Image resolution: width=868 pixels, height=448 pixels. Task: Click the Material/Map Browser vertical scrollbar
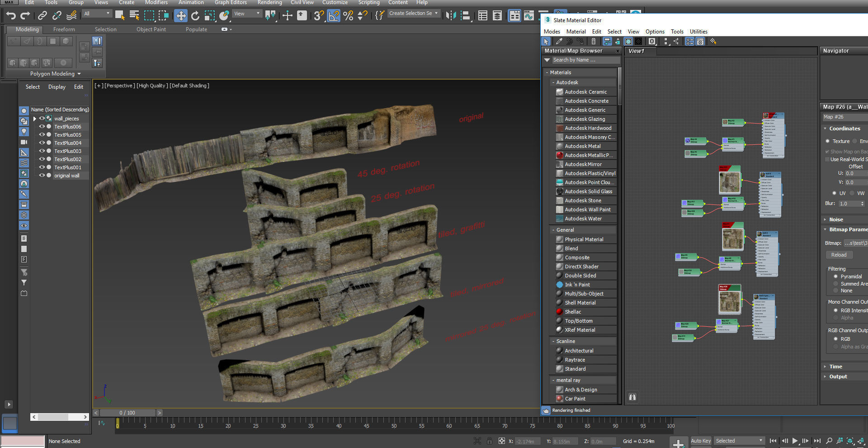pyautogui.click(x=620, y=86)
